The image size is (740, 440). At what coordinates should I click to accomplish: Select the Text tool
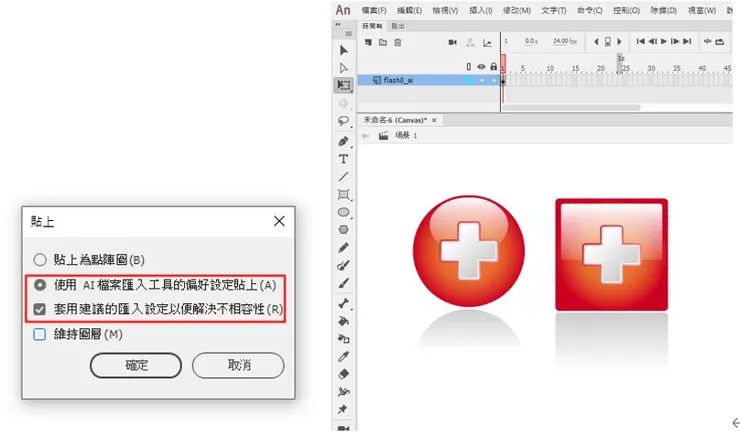coord(344,159)
